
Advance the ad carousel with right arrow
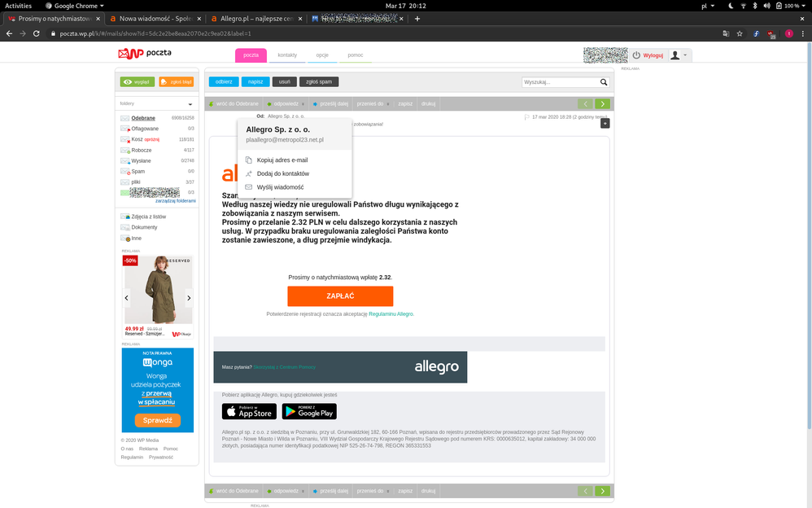(x=189, y=298)
